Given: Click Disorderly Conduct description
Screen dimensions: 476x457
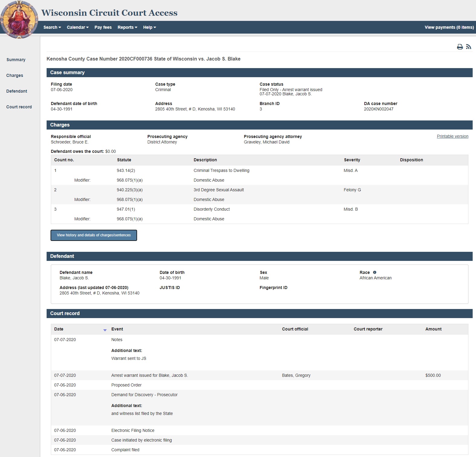Looking at the screenshot, I should (212, 209).
